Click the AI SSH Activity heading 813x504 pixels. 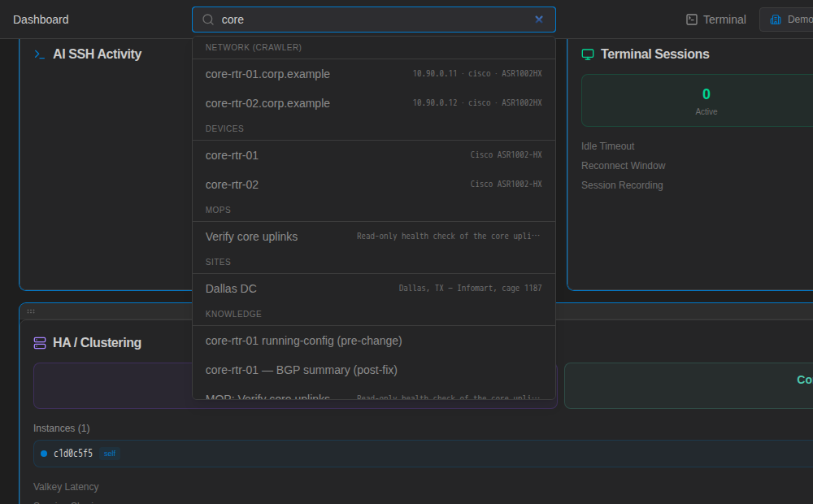pyautogui.click(x=97, y=54)
